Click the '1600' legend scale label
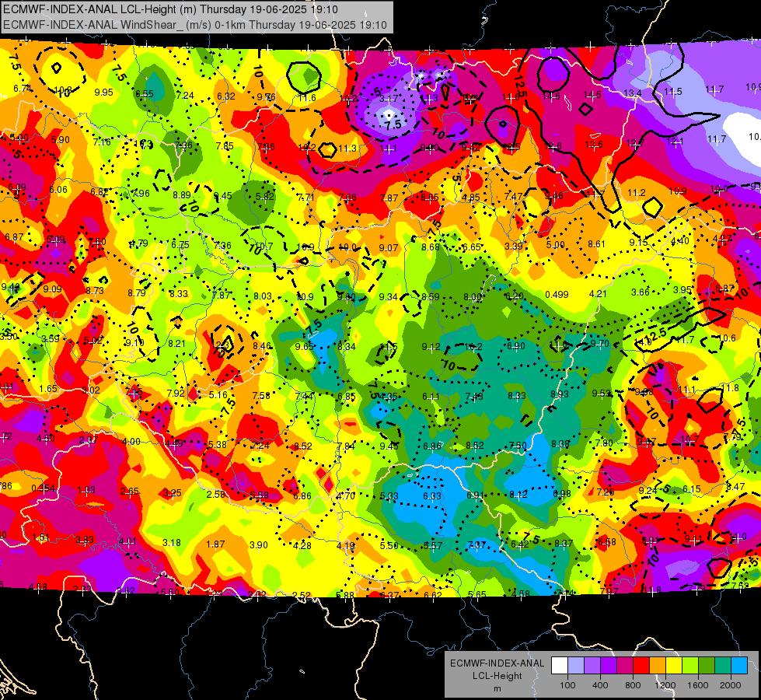The image size is (761, 700). pos(697,685)
